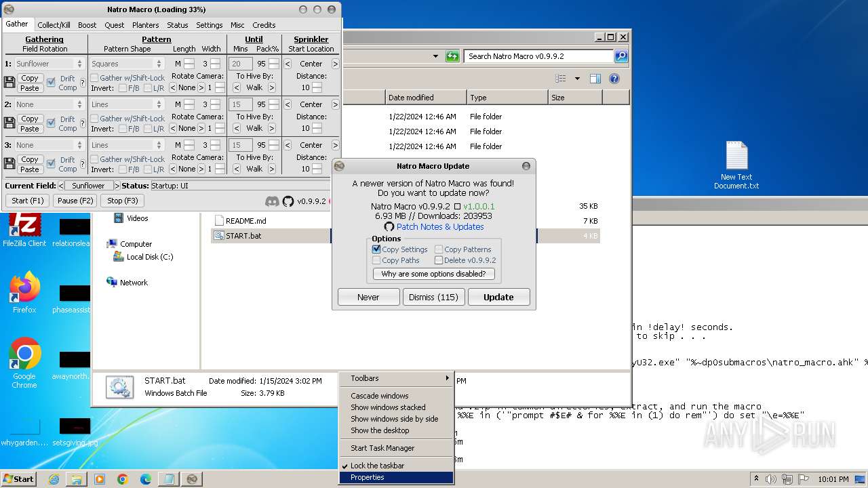Open Windows Media Player from the taskbar
The width and height of the screenshot is (868, 488).
point(100,479)
